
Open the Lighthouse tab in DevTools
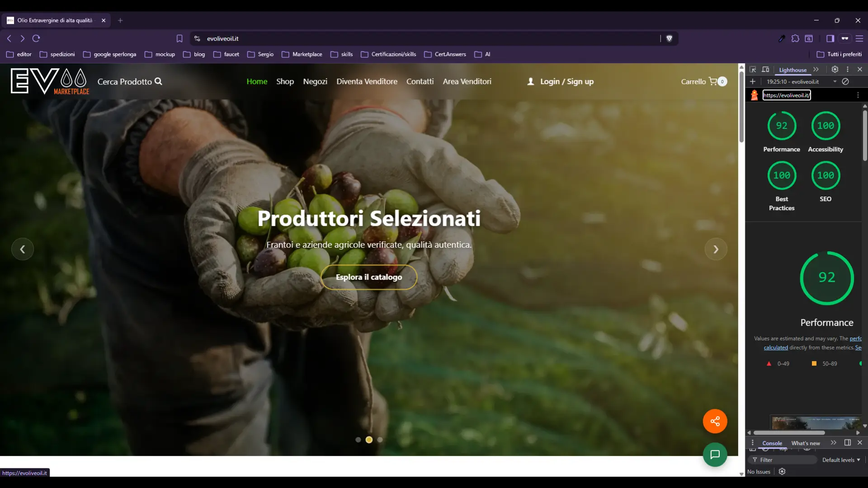point(793,70)
